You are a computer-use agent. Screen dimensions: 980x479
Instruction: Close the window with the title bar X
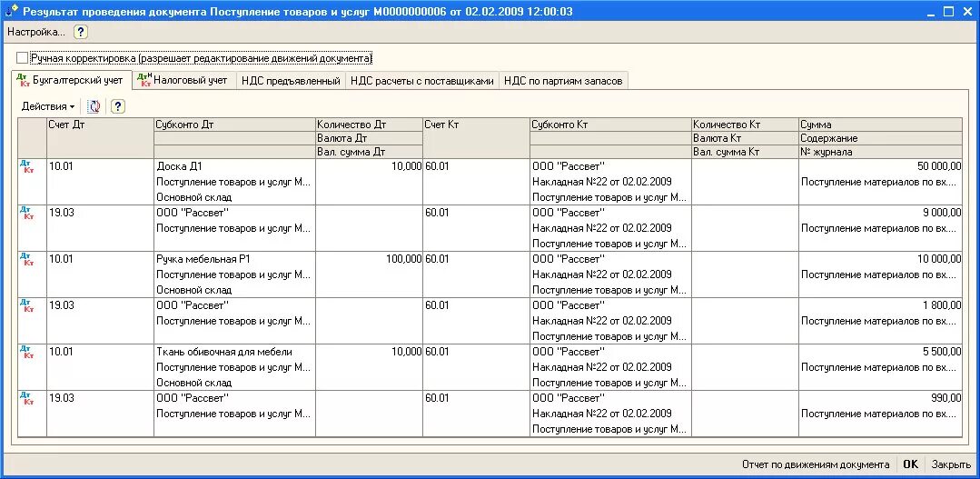[965, 11]
